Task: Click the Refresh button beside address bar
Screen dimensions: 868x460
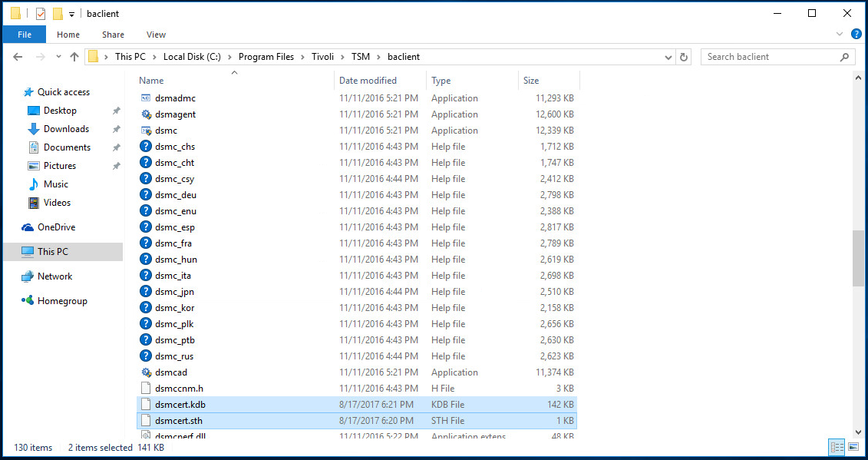Action: (685, 57)
